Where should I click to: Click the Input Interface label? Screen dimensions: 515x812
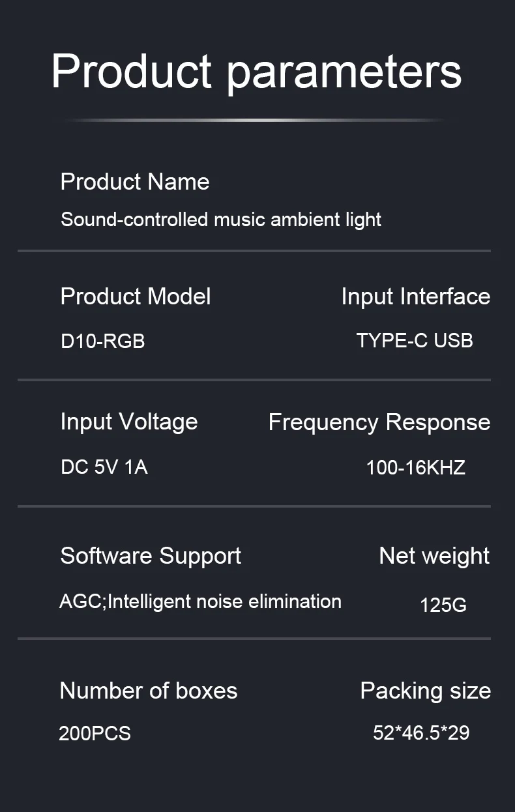(415, 297)
